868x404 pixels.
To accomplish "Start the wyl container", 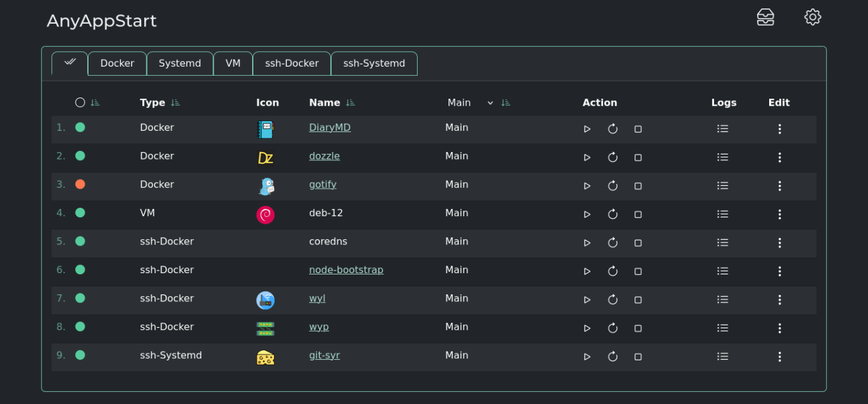I will pyautogui.click(x=587, y=299).
